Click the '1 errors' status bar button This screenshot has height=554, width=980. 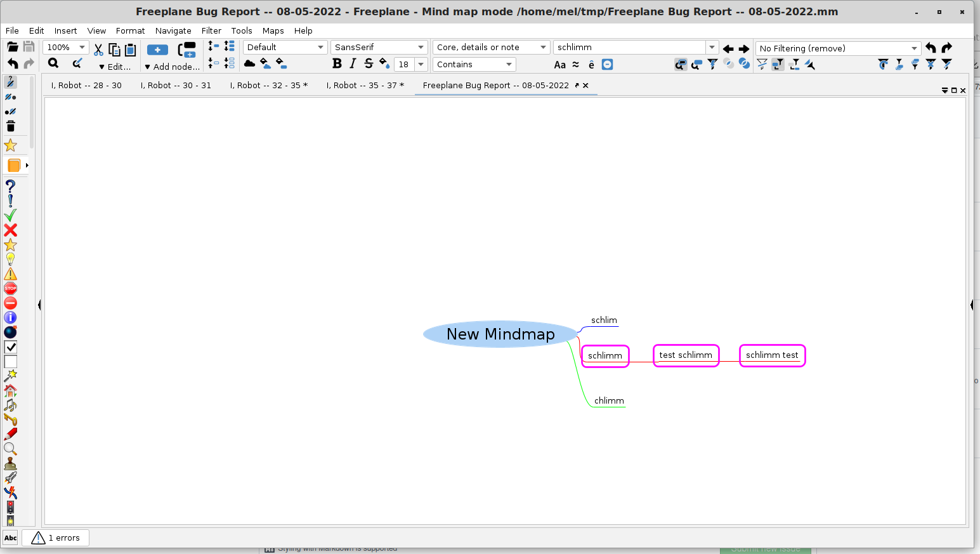pyautogui.click(x=55, y=538)
